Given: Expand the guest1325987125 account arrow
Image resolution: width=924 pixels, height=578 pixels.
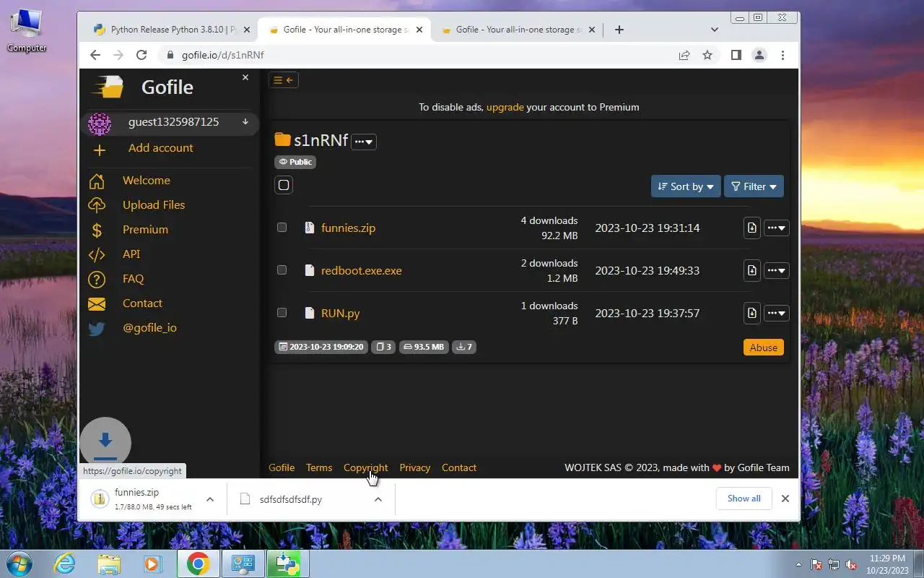Looking at the screenshot, I should [245, 122].
